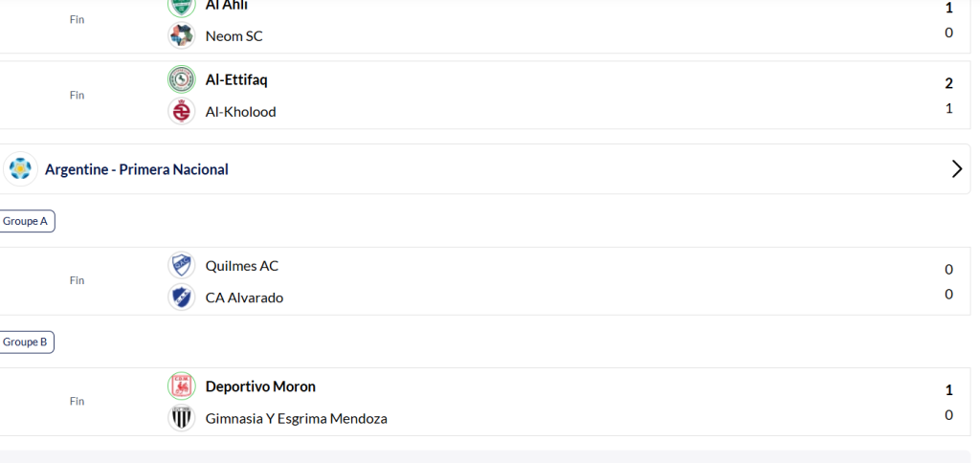Viewport: 980px width, 463px height.
Task: Click the Quilmes AC team crest
Action: coord(181,266)
